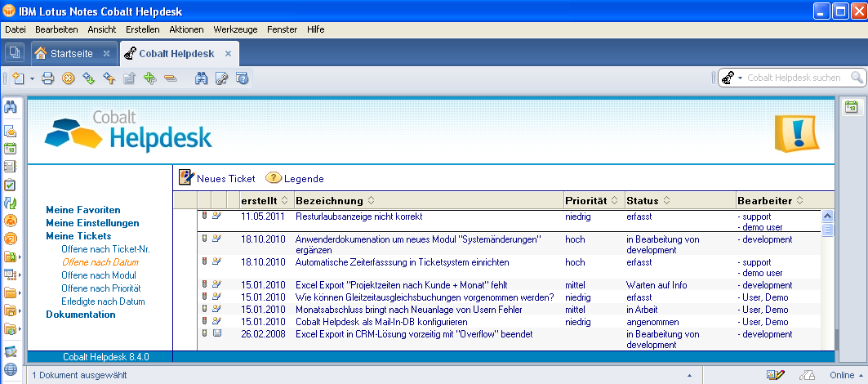This screenshot has height=384, width=868.
Task: Click the Print toolbar icon
Action: 48,78
